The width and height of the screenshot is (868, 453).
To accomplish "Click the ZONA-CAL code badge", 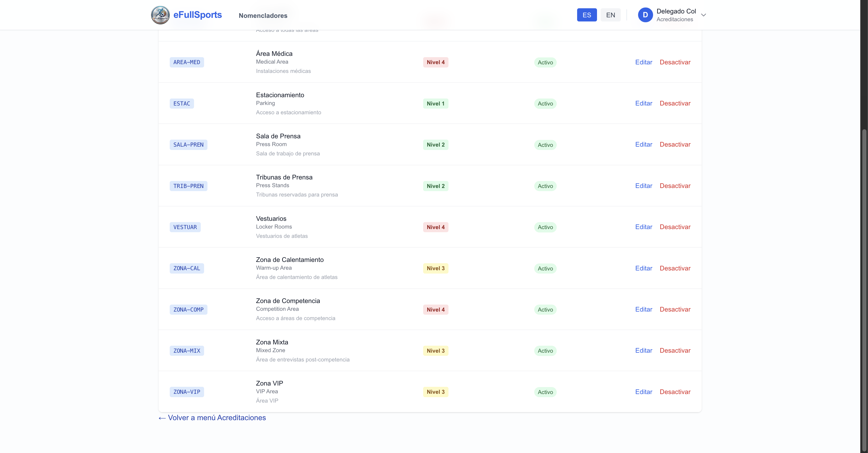I will tap(187, 268).
